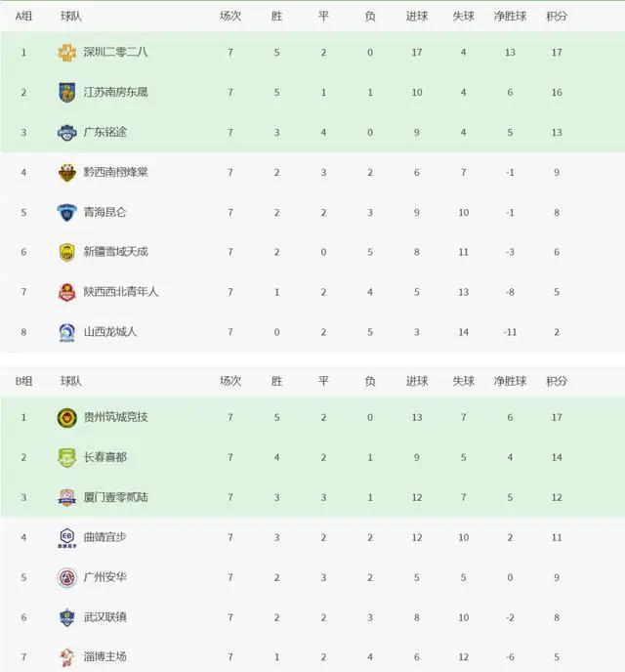
Task: Select the A组 group header label
Action: [23, 17]
